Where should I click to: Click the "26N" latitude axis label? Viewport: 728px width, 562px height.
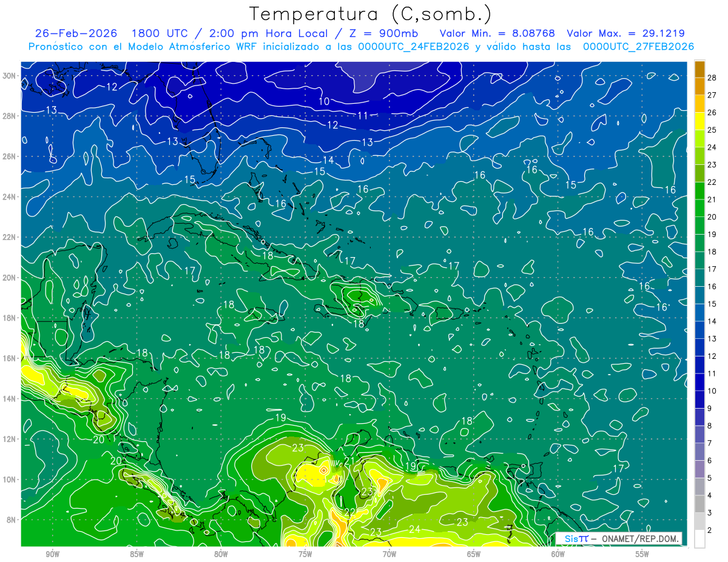click(10, 156)
